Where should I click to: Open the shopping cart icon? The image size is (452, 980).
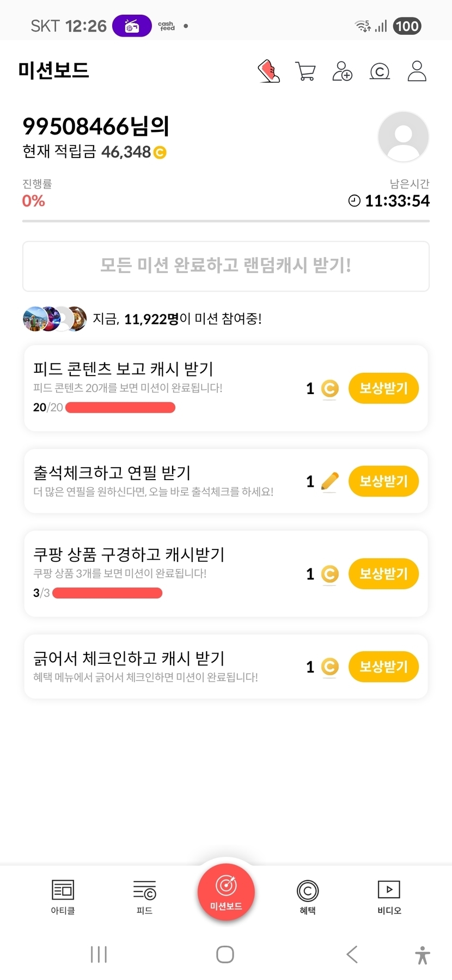[x=306, y=71]
